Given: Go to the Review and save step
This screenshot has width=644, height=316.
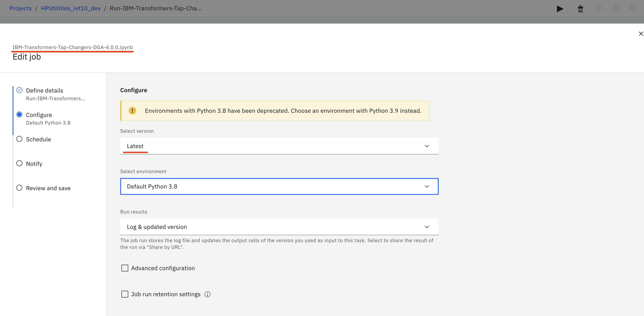Looking at the screenshot, I should click(x=48, y=188).
